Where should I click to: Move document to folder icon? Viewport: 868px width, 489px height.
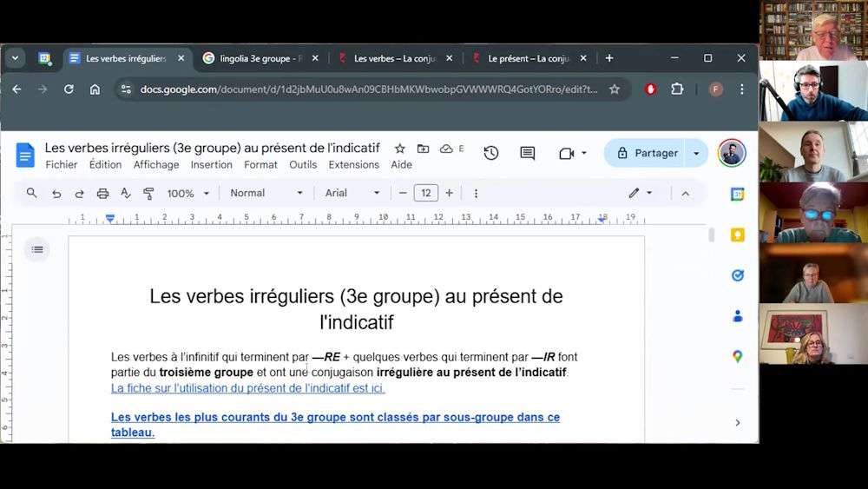423,149
